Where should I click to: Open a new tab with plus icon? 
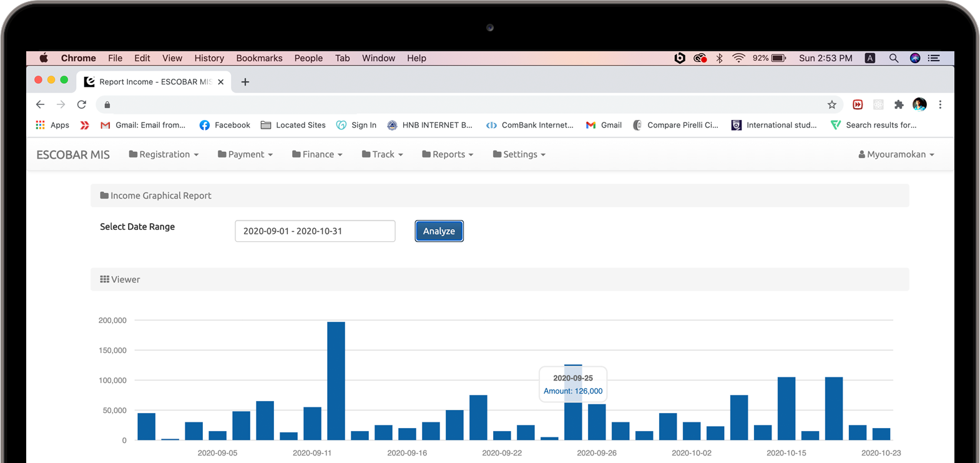pos(245,82)
